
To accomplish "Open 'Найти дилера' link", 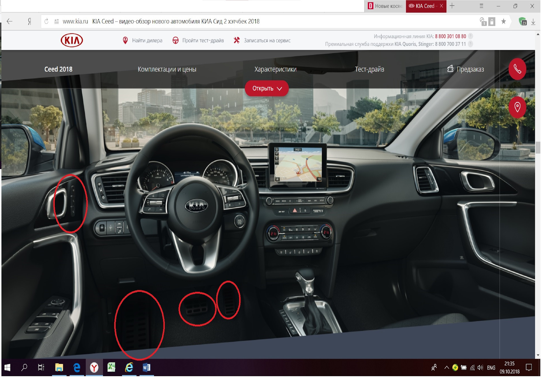I will [x=147, y=40].
